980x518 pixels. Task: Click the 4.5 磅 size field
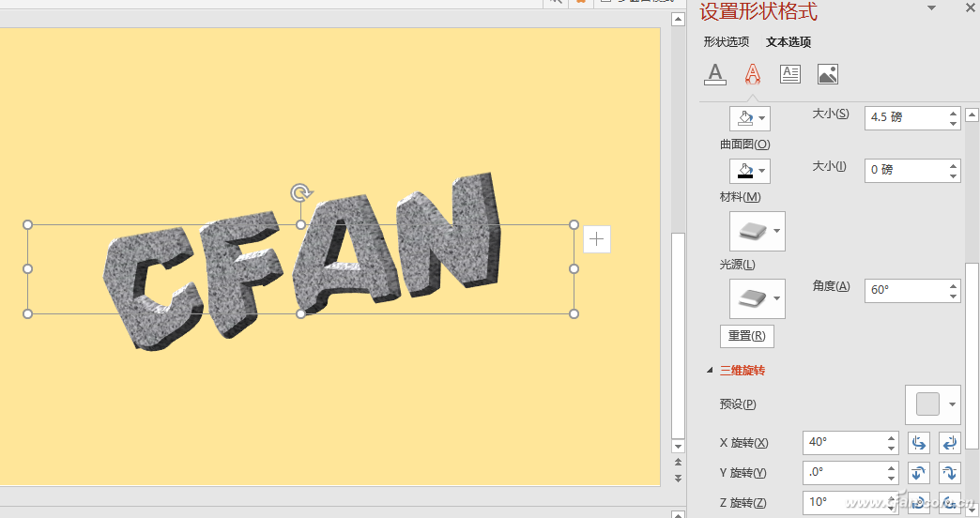pos(905,117)
